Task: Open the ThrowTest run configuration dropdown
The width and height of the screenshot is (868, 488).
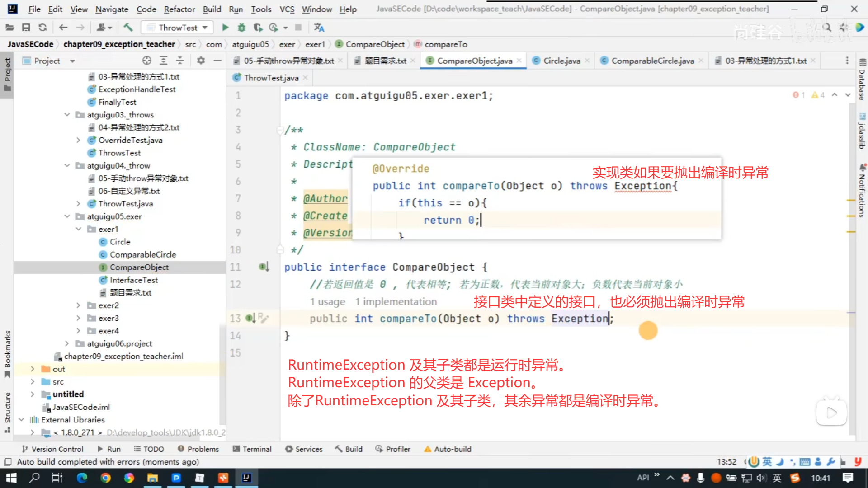Action: [x=177, y=28]
